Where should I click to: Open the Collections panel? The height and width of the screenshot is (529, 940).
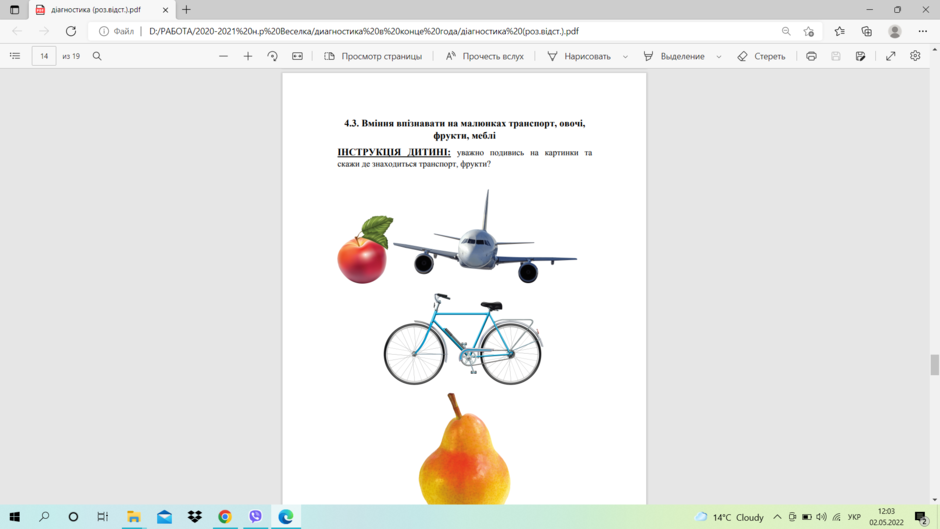[x=866, y=31]
